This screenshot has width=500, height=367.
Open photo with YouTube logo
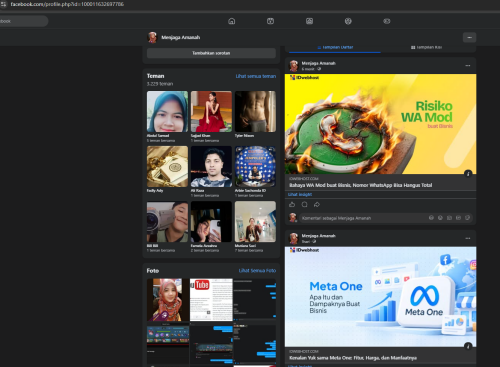pos(211,300)
